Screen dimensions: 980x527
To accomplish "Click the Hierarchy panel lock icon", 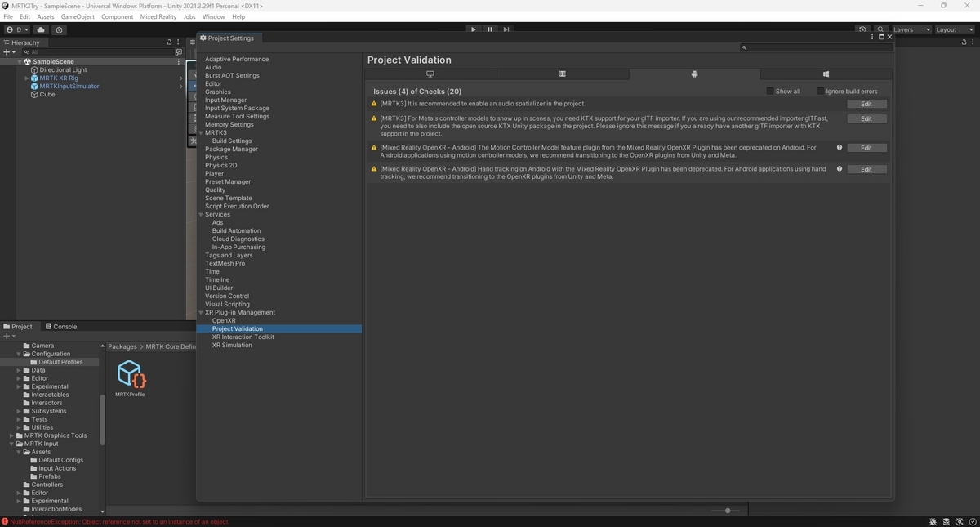I will click(169, 42).
